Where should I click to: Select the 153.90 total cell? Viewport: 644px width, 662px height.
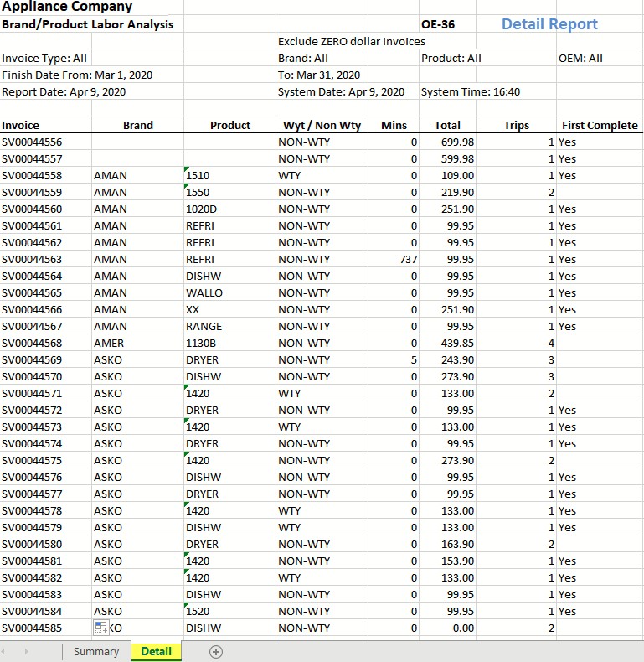pyautogui.click(x=447, y=561)
